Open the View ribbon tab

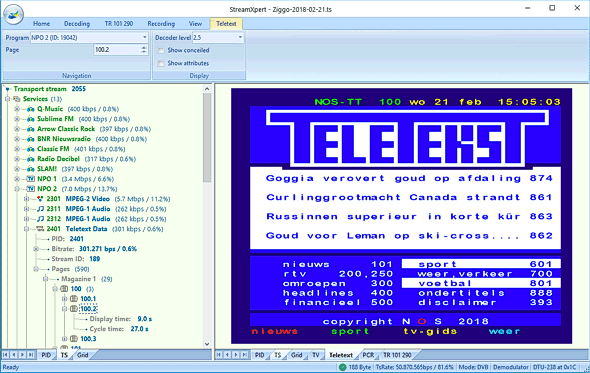(x=195, y=24)
